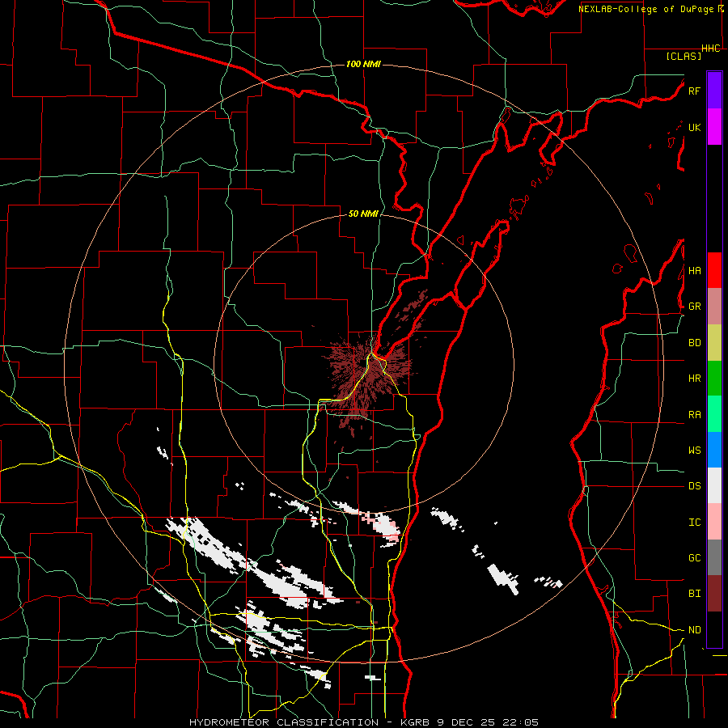Click the IC pink color swatch
Screen dimensions: 728x728
click(714, 522)
